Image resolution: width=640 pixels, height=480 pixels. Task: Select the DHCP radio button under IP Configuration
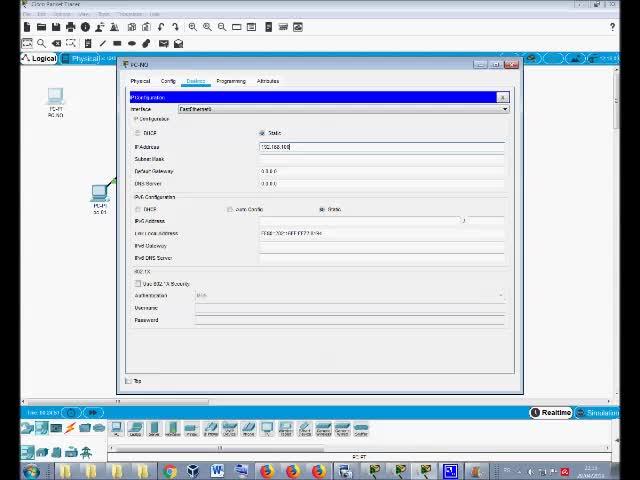138,133
